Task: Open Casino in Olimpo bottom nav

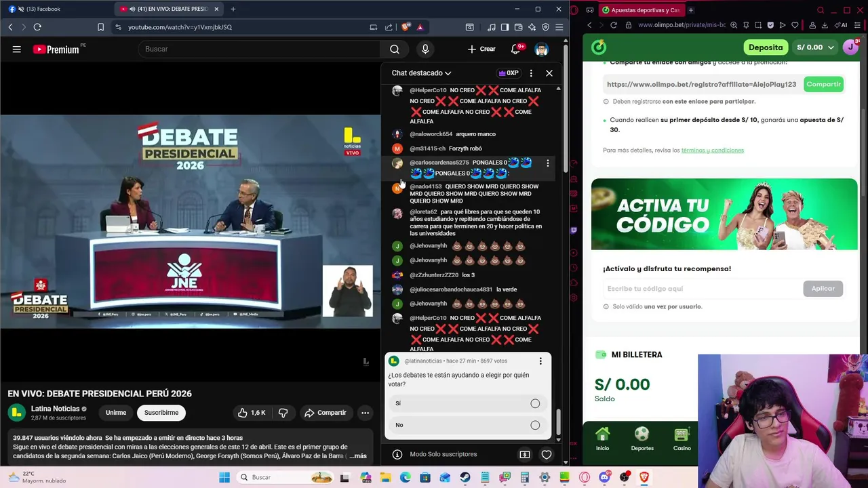Action: click(682, 439)
